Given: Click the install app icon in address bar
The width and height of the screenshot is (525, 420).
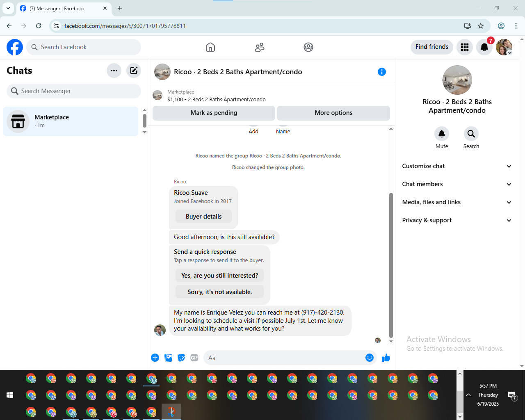Looking at the screenshot, I should tap(467, 26).
